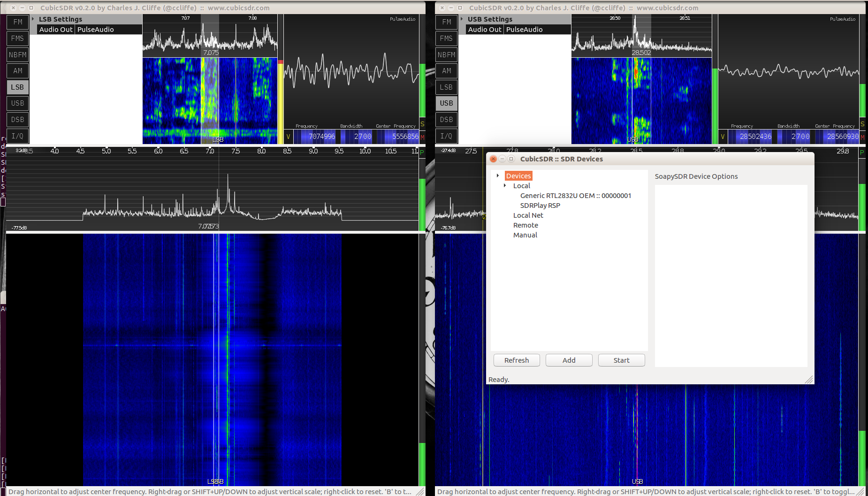The height and width of the screenshot is (496, 868).
Task: Select Remote in device tree
Action: click(525, 225)
